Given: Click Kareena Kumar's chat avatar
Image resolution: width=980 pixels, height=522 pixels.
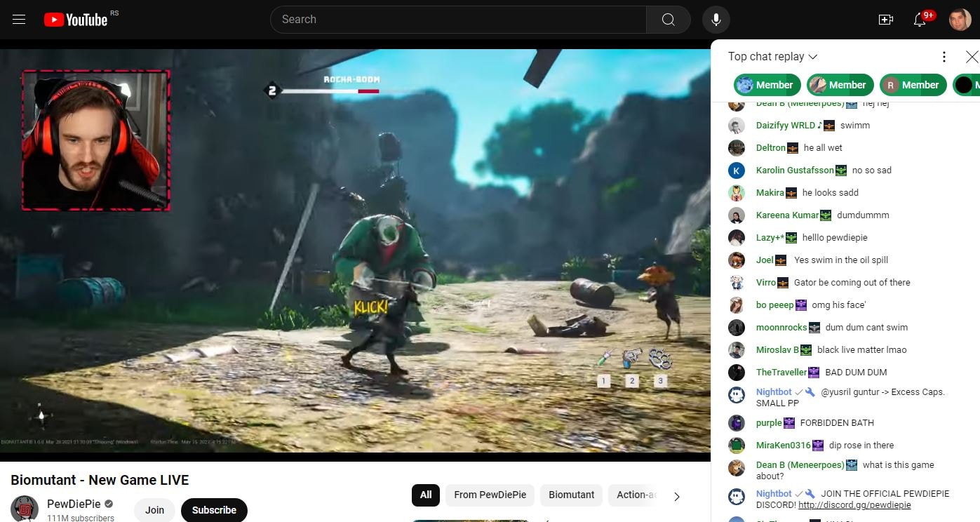Looking at the screenshot, I should click(737, 215).
